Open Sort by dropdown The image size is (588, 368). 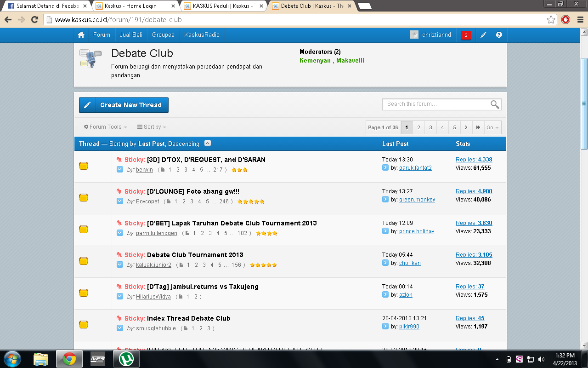click(x=152, y=127)
